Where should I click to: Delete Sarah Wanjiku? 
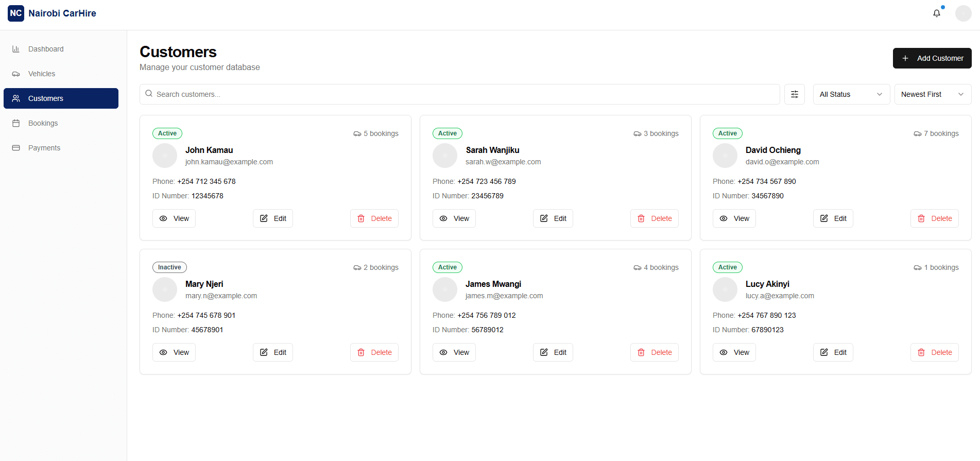pos(655,218)
